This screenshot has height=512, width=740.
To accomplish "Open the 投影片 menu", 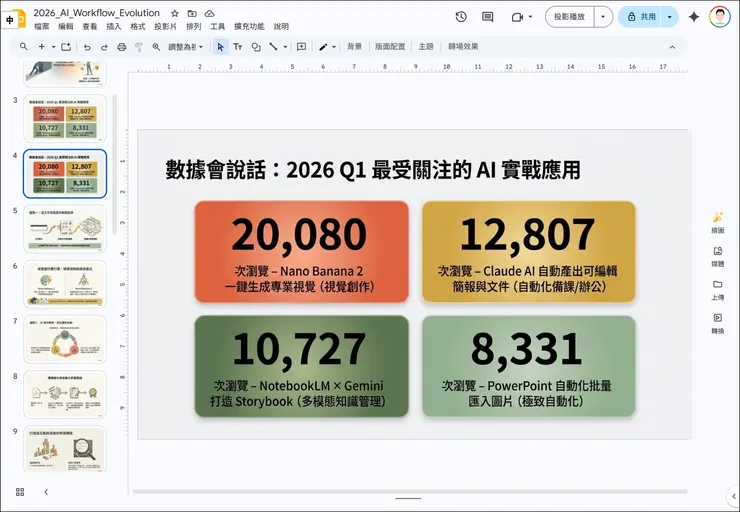I will (x=166, y=26).
